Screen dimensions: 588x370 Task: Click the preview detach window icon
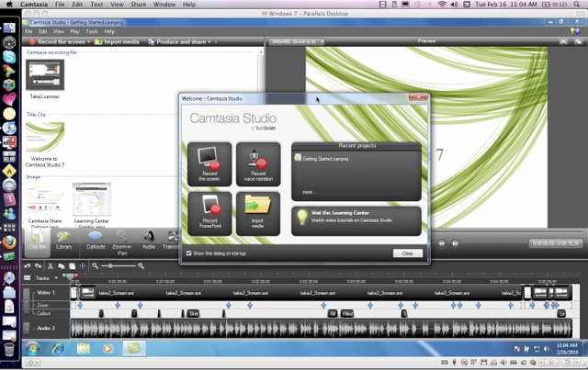[x=578, y=41]
